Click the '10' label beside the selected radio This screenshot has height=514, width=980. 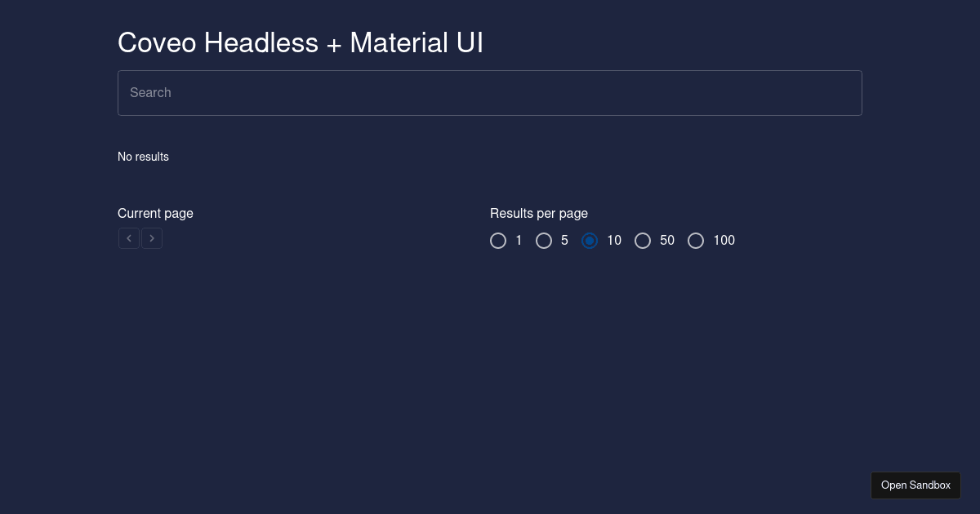coord(614,240)
